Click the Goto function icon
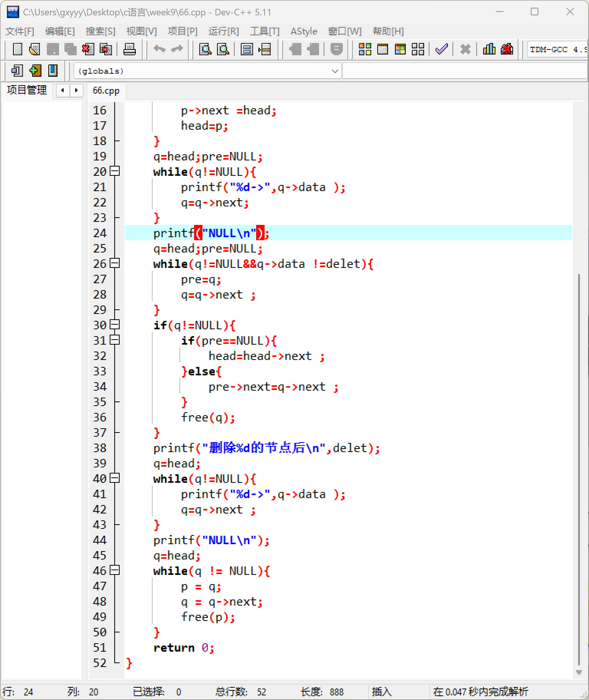Image resolution: width=589 pixels, height=700 pixels. [247, 49]
